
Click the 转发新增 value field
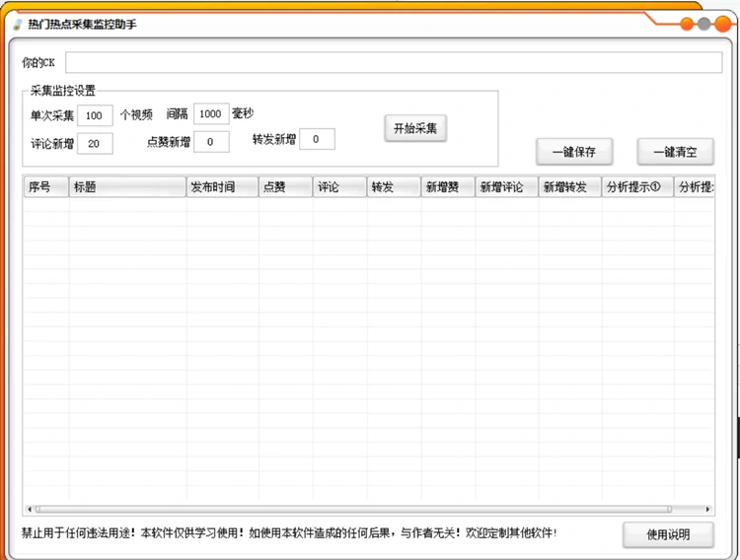point(317,139)
